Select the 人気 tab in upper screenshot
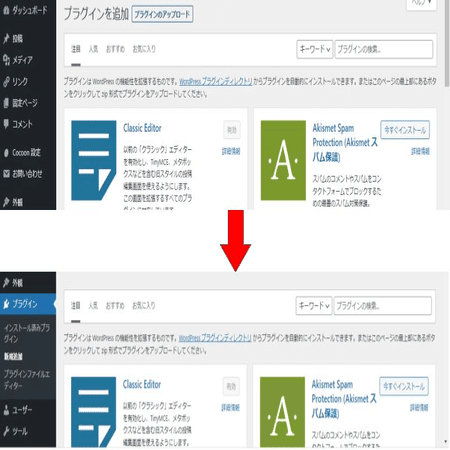This screenshot has width=450, height=450. pyautogui.click(x=93, y=49)
